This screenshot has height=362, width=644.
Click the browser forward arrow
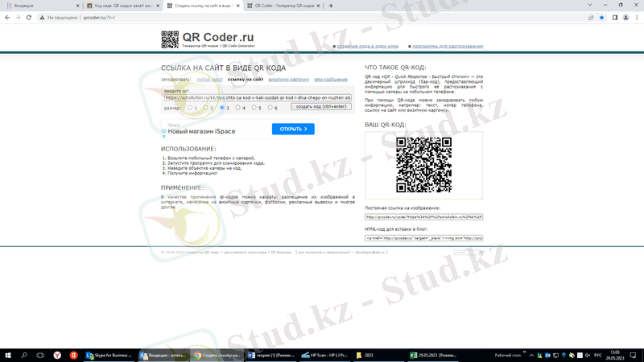[18, 18]
